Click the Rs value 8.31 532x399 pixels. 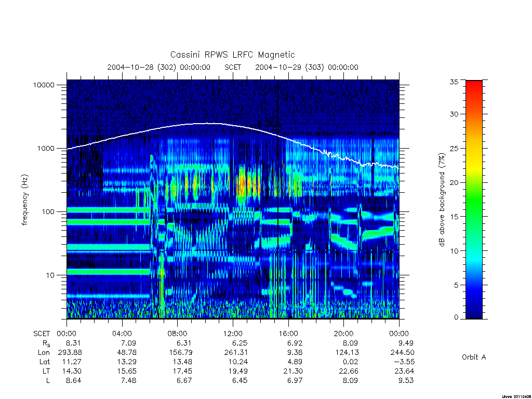point(74,343)
